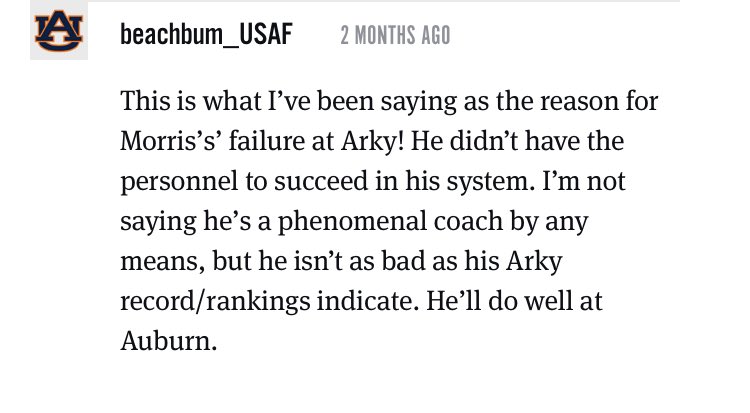This screenshot has height=413, width=750.
Task: Click the final word 'Auburn.'
Action: click(x=169, y=342)
